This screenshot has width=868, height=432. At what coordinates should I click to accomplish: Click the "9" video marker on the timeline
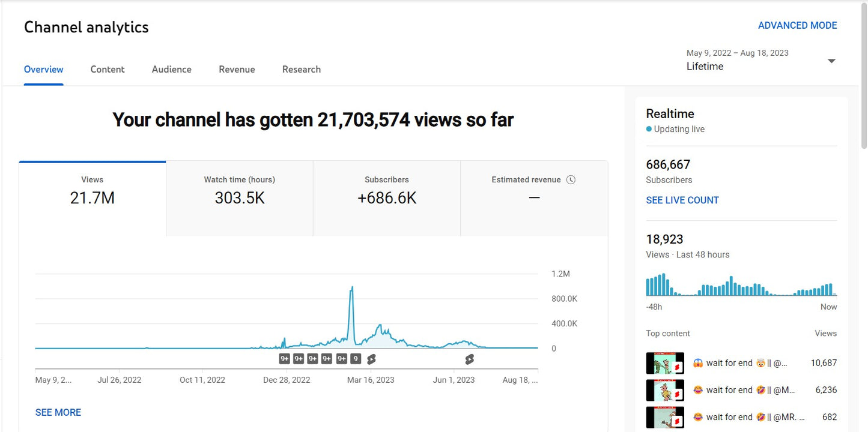click(x=354, y=358)
